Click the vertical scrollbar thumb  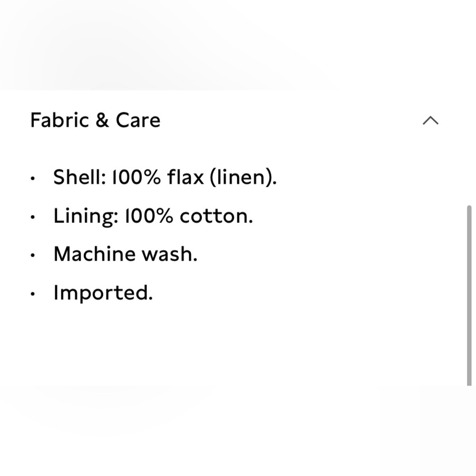point(469,296)
